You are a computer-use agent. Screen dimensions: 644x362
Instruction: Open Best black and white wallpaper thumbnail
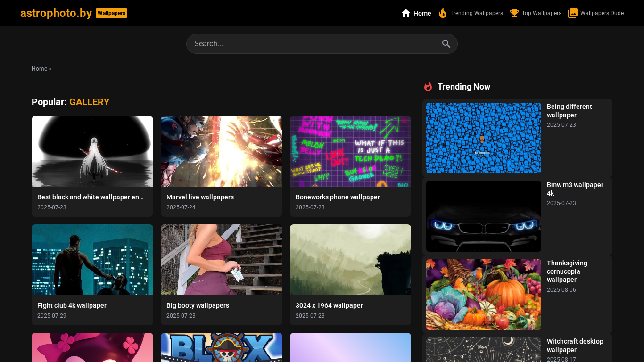pyautogui.click(x=92, y=151)
